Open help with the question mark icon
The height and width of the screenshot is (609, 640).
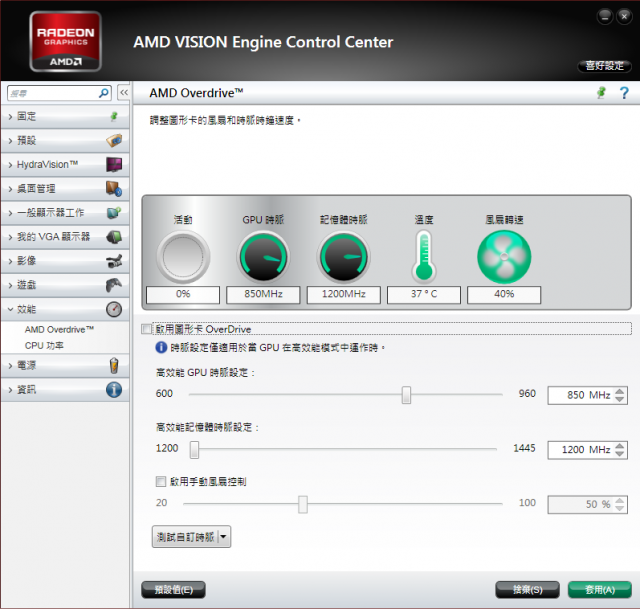click(624, 93)
